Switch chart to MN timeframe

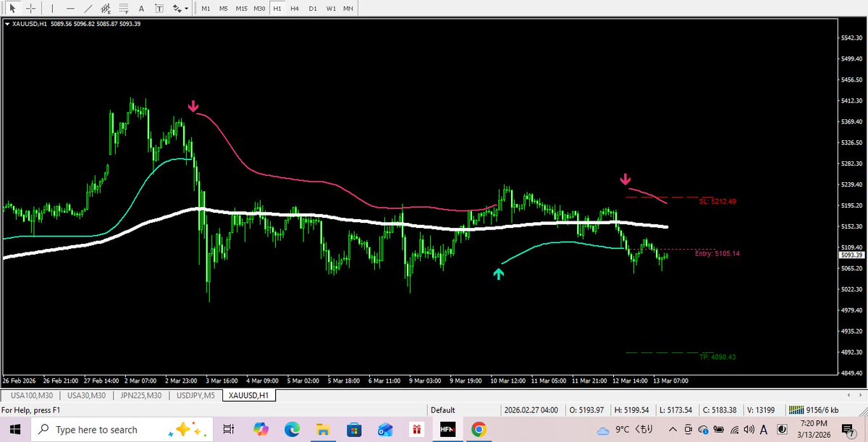[x=347, y=8]
